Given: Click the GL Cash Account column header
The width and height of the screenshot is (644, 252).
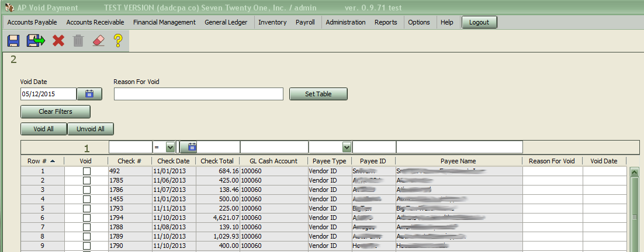Looking at the screenshot, I should 273,161.
